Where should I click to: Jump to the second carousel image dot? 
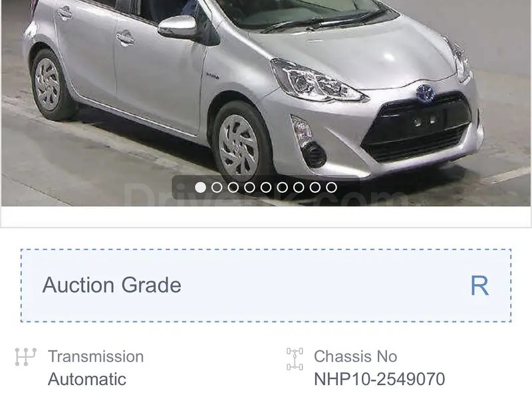pyautogui.click(x=217, y=188)
